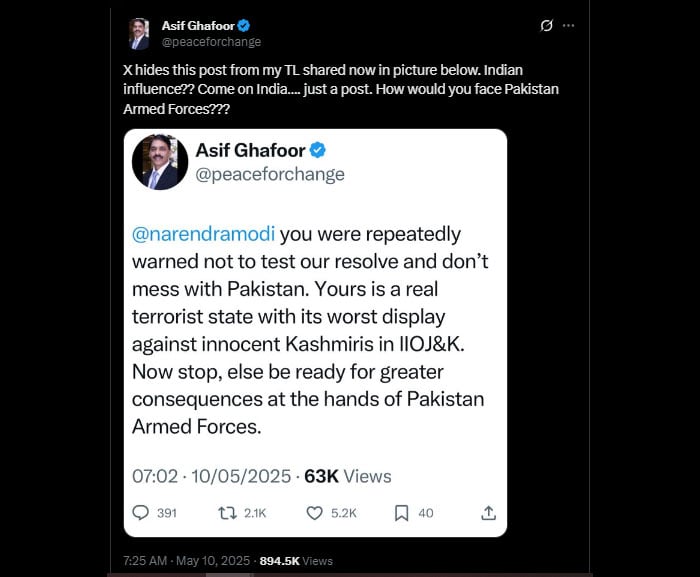Click the 894.5K Views count
This screenshot has height=577, width=700.
(x=296, y=561)
